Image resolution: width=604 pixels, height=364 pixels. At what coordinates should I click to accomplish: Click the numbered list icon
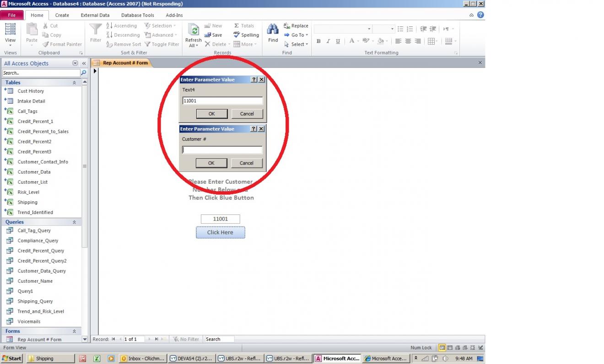pos(410,29)
